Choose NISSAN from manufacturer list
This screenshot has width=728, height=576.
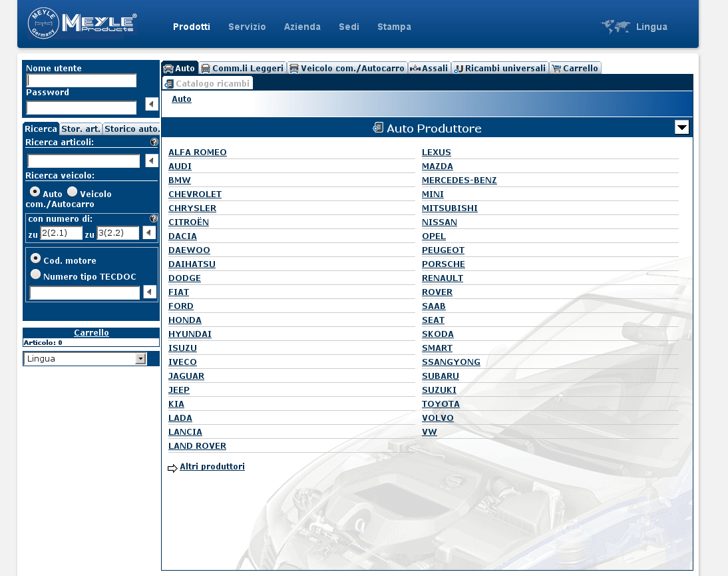[439, 222]
